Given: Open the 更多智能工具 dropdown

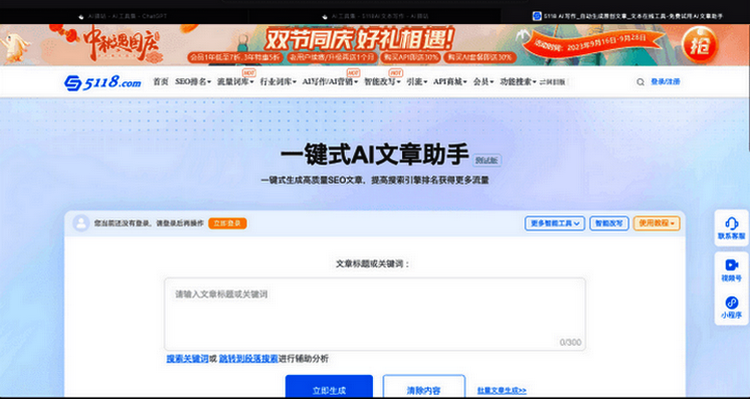Looking at the screenshot, I should point(554,223).
